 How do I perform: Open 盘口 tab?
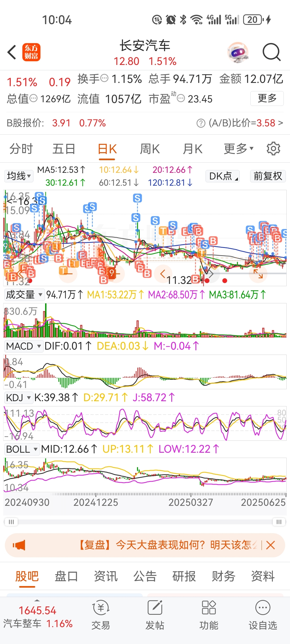pyautogui.click(x=66, y=576)
